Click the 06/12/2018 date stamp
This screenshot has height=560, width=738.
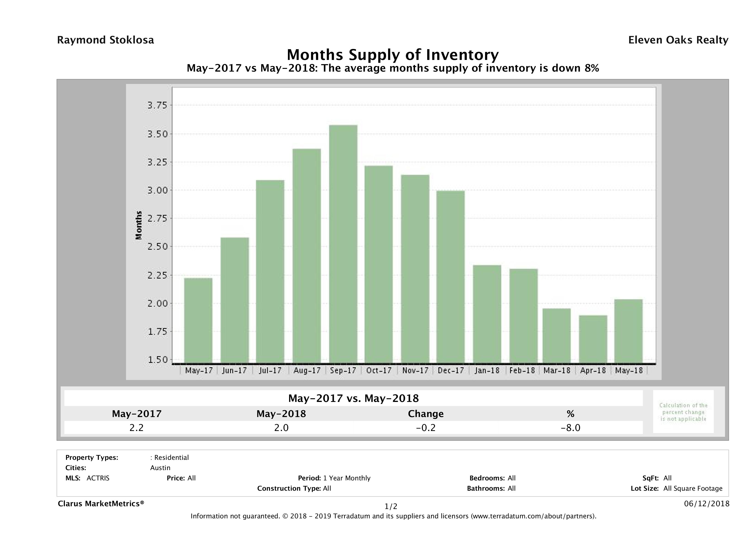pos(707,503)
